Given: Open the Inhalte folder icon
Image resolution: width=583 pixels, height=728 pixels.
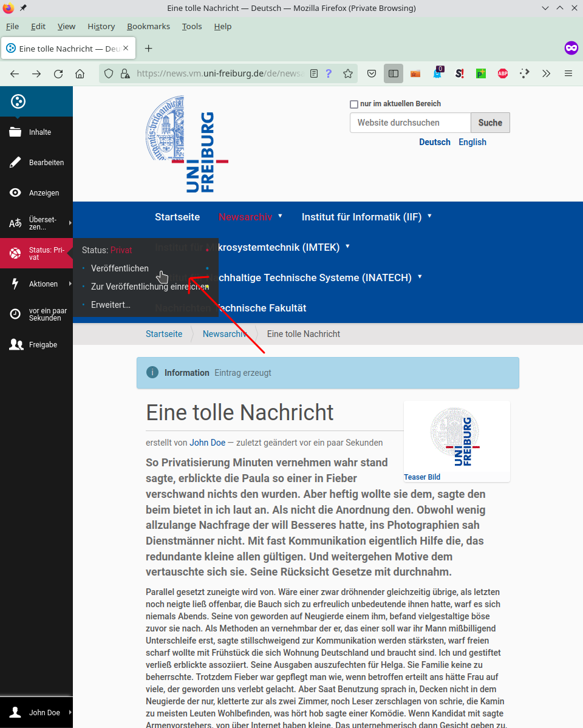Looking at the screenshot, I should pyautogui.click(x=15, y=132).
